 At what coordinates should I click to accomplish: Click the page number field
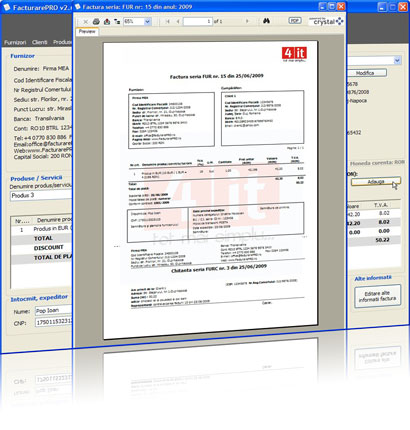pos(198,21)
